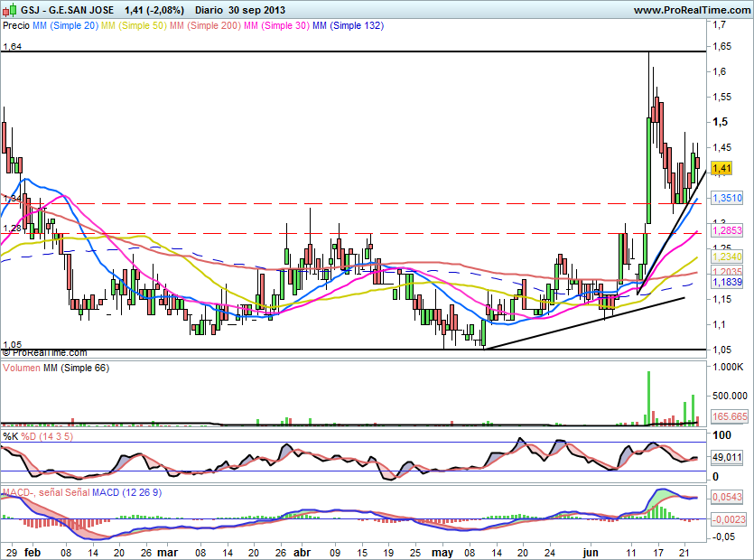Open the www.ProRealTime.com link
The width and height of the screenshot is (754, 560).
click(x=692, y=10)
